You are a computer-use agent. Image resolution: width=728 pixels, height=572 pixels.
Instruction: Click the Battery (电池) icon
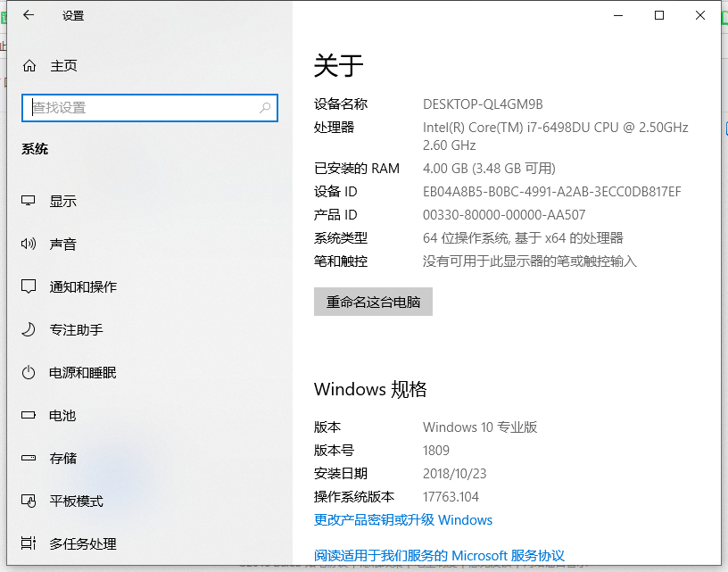[29, 415]
